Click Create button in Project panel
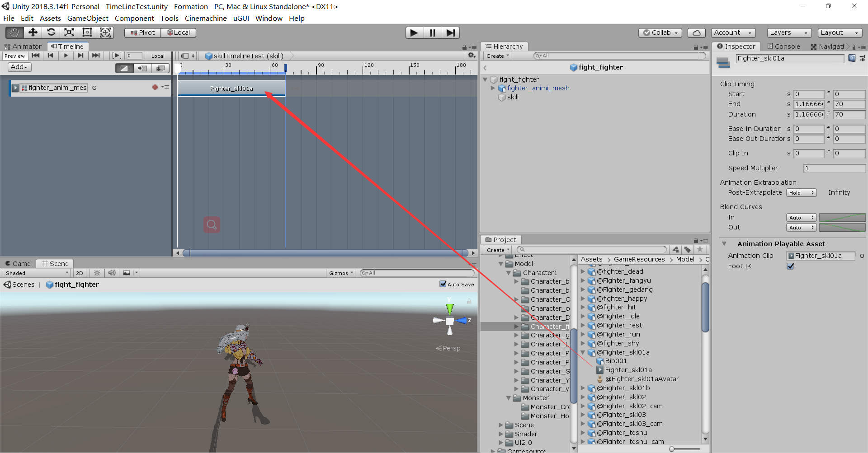This screenshot has height=453, width=868. pos(498,250)
